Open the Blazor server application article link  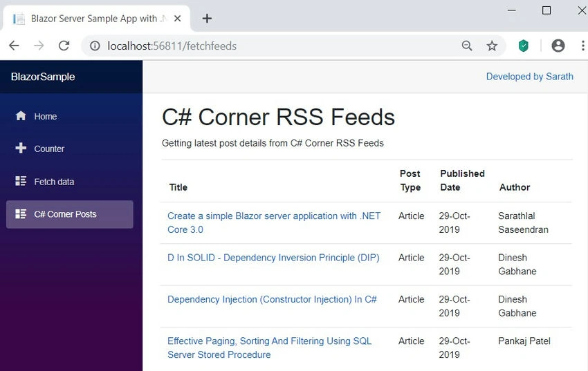tap(274, 222)
